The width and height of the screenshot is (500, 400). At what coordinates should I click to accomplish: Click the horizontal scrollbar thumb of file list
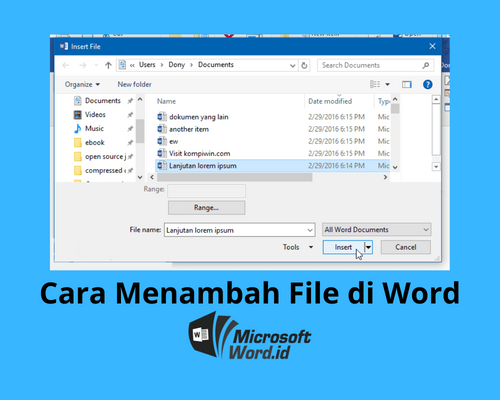click(235, 177)
